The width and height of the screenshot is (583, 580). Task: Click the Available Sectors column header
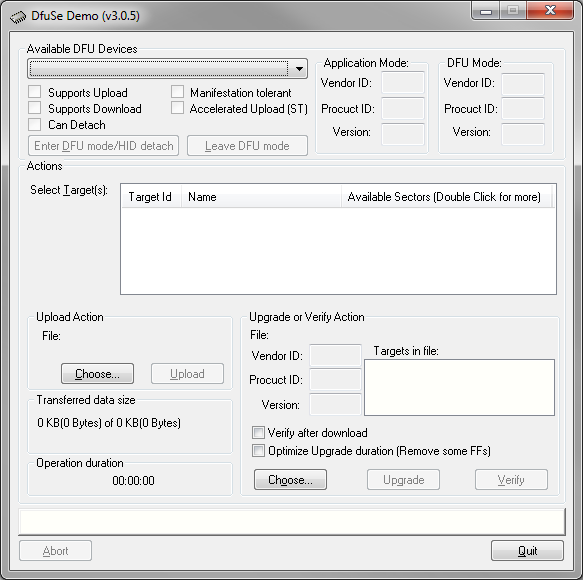[x=446, y=196]
